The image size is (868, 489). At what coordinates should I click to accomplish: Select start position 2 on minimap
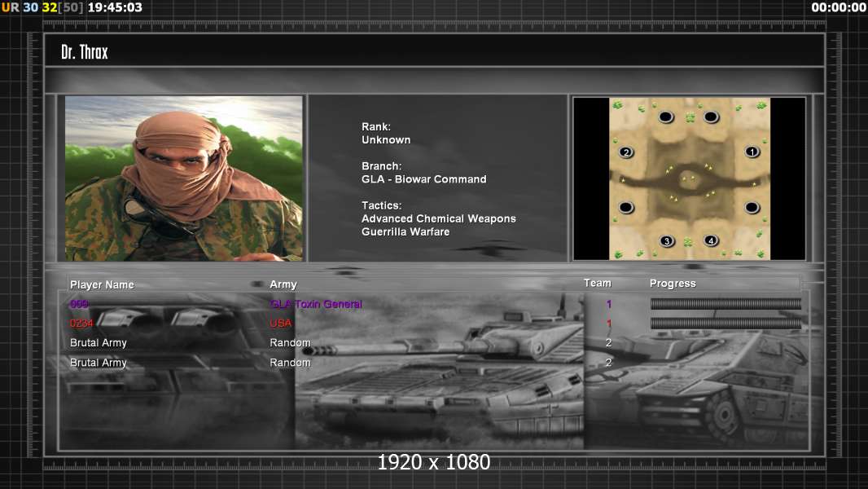(x=626, y=152)
